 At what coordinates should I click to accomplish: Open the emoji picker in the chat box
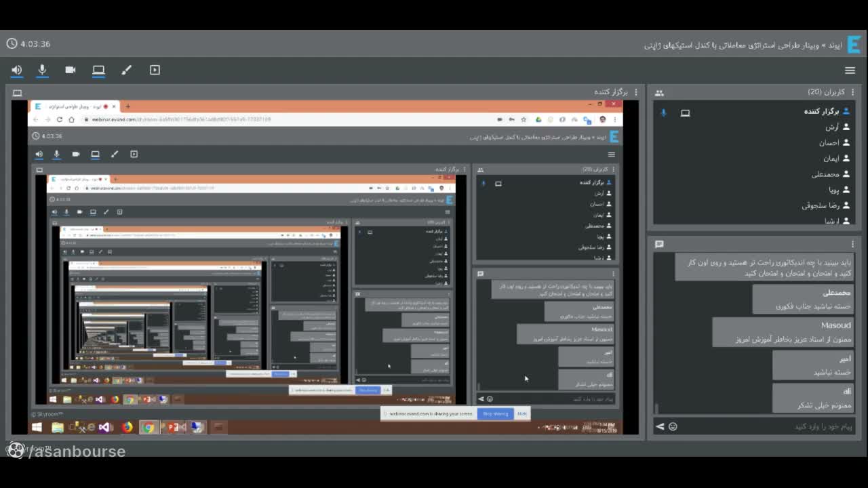pos(673,426)
